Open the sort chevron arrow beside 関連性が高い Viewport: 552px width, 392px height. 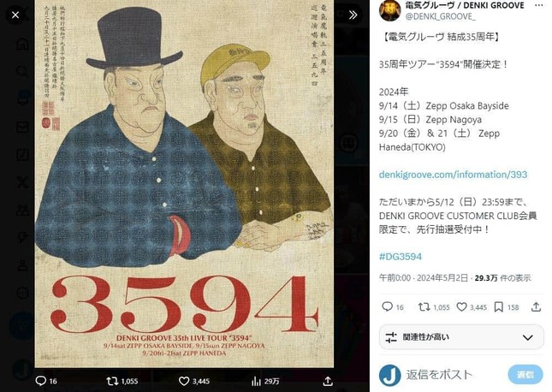click(x=527, y=337)
